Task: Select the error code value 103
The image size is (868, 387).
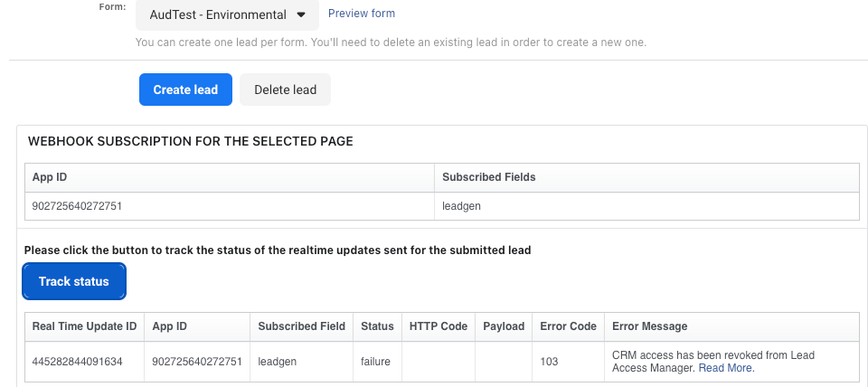Action: point(549,362)
